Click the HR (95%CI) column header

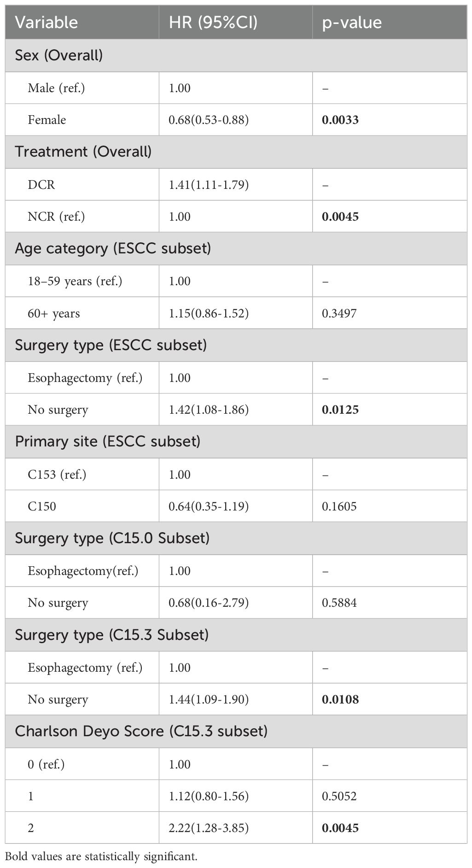[x=213, y=23]
